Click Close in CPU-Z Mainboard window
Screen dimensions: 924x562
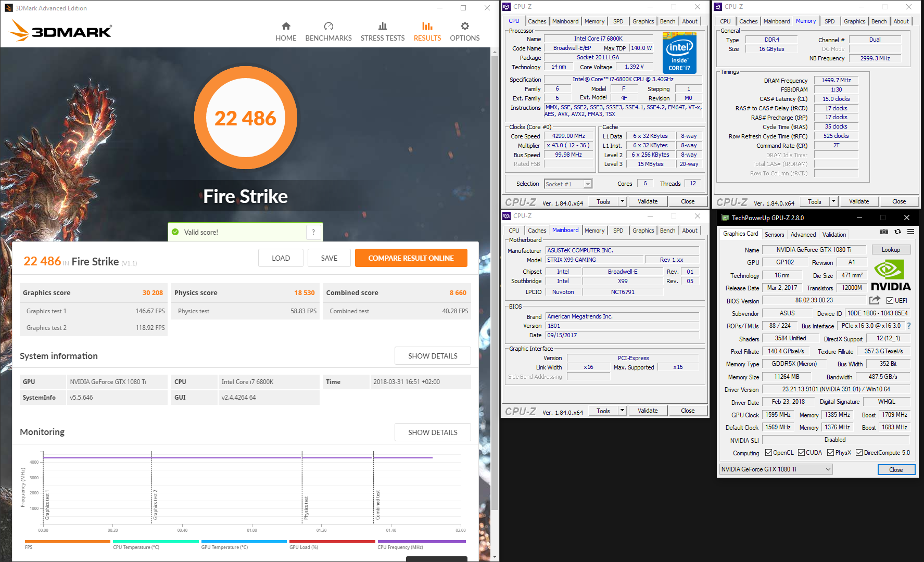(688, 411)
